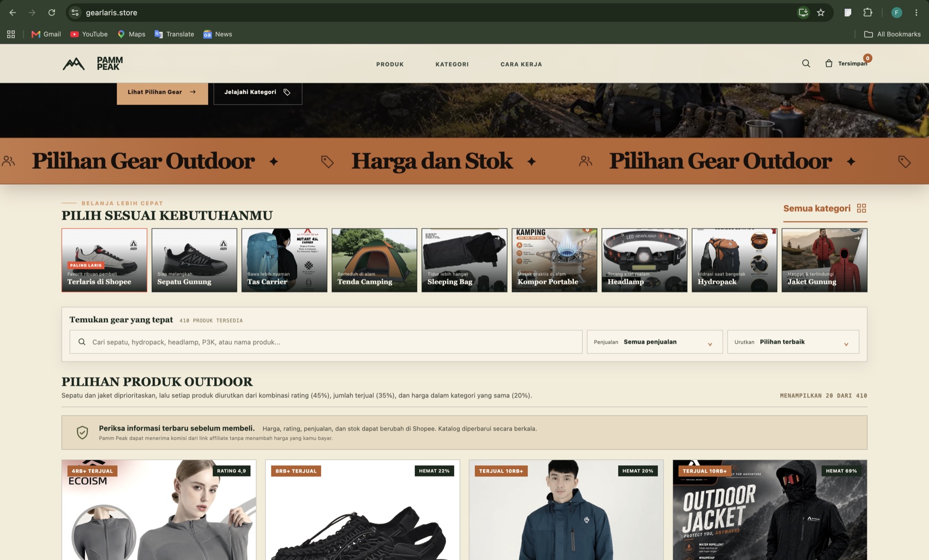Select the Headlamp category card
This screenshot has width=929, height=560.
click(x=644, y=260)
